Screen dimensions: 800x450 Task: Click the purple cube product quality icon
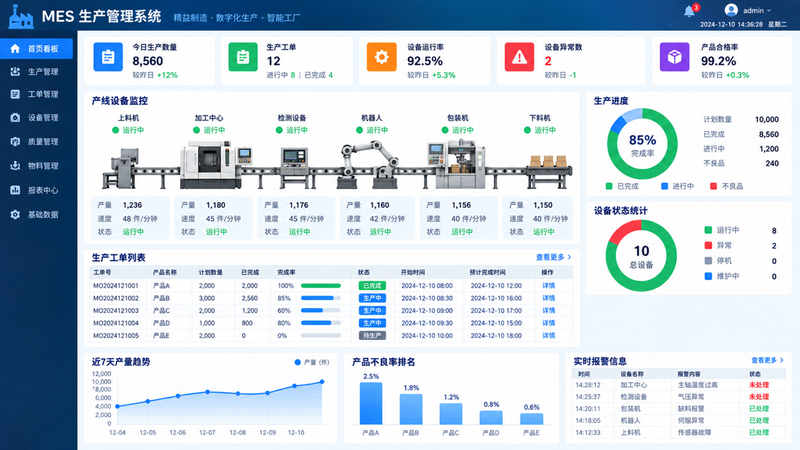pyautogui.click(x=674, y=57)
